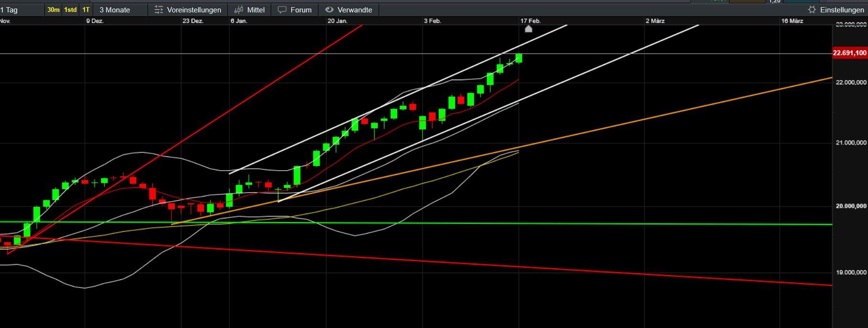Open the Mittel chart size menu
This screenshot has height=328, width=868.
tap(256, 10)
